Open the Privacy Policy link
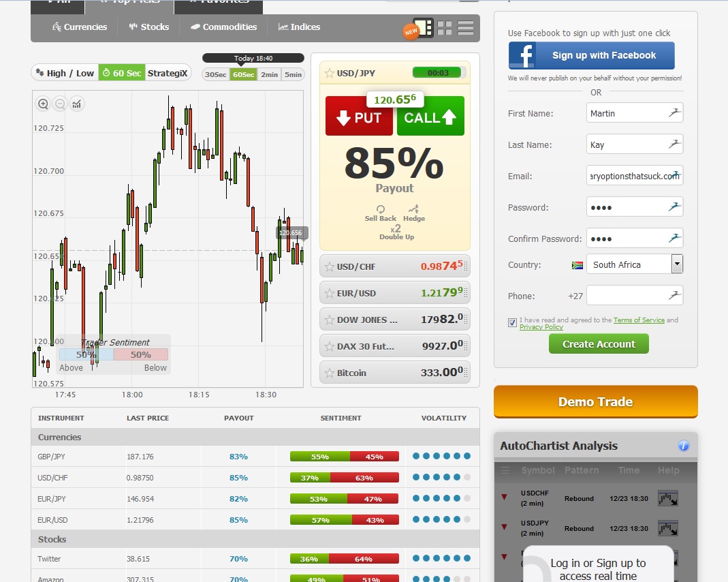The width and height of the screenshot is (728, 582). [541, 327]
